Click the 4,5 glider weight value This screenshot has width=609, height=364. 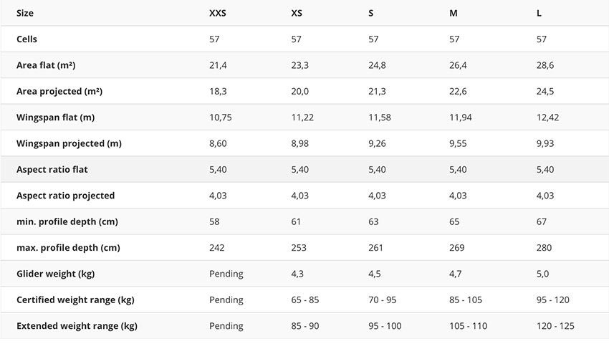(375, 274)
